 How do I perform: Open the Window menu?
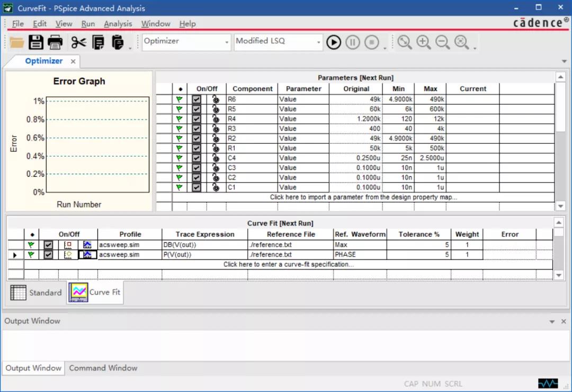[x=156, y=24]
